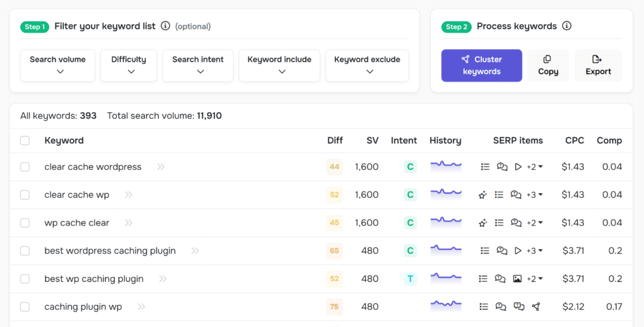Click the difficulty badge 65 for best wordpress caching plugin

(335, 251)
